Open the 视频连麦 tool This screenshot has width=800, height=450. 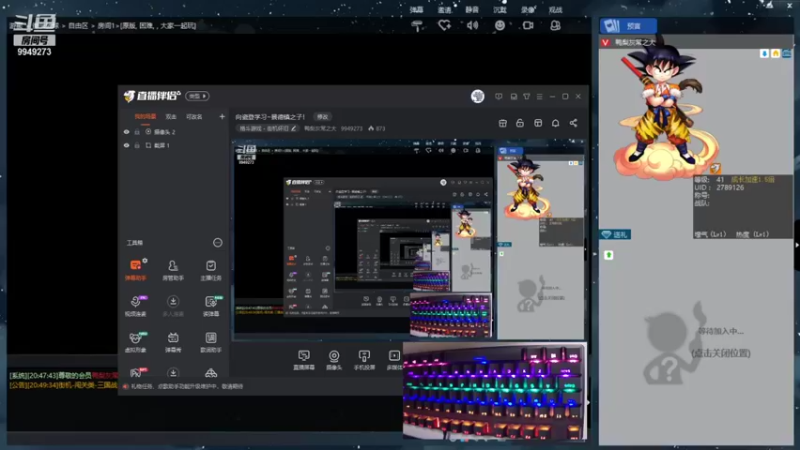click(136, 306)
